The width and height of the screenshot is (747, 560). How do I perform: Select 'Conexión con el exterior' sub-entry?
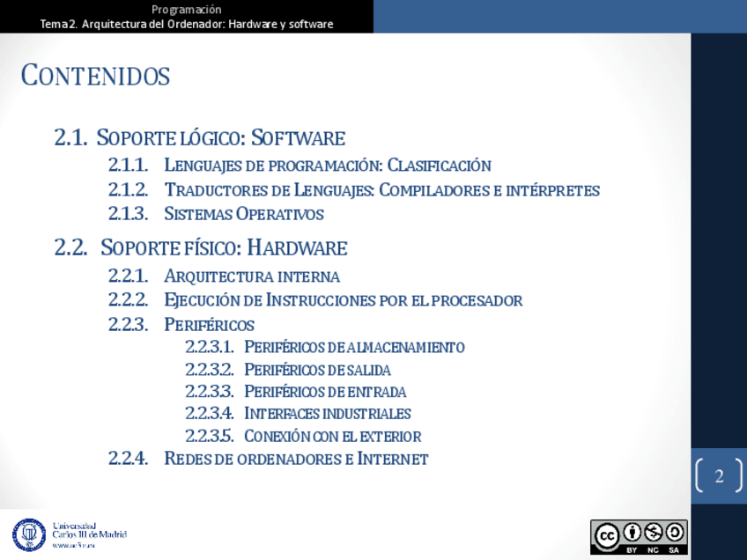(x=333, y=436)
